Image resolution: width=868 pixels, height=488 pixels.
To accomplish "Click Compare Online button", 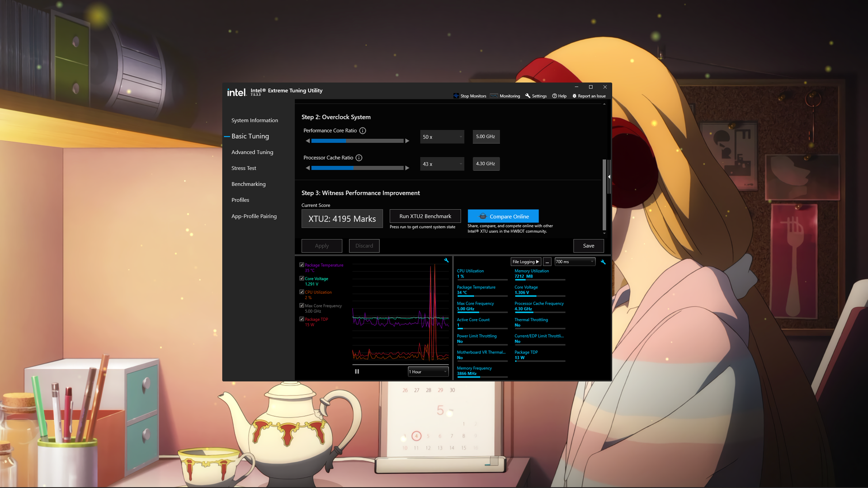I will 503,216.
